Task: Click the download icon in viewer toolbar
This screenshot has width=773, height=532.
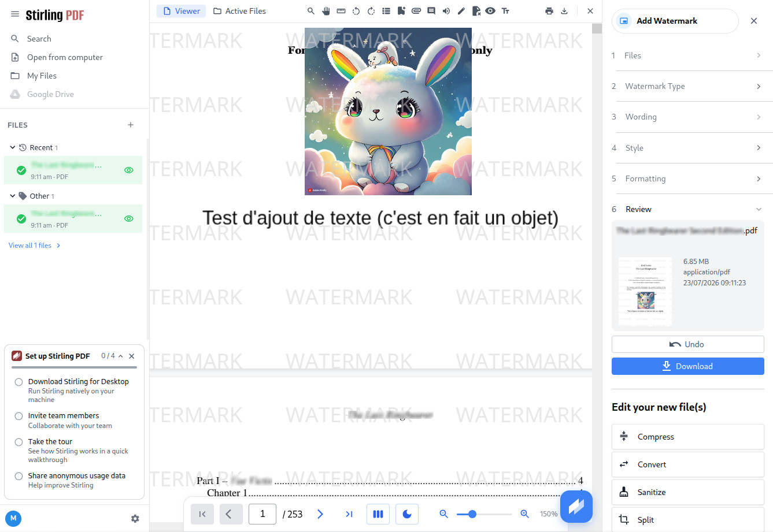Action: (564, 11)
